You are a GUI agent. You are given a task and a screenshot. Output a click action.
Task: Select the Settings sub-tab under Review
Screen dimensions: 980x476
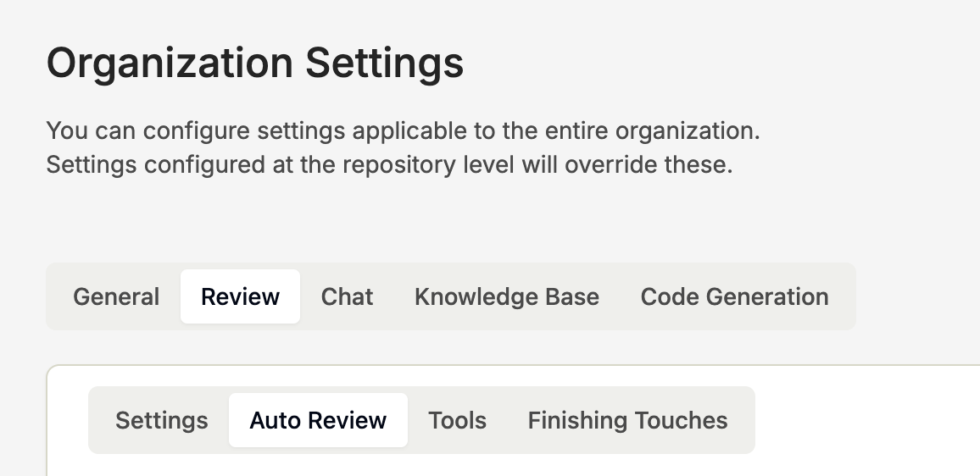161,421
